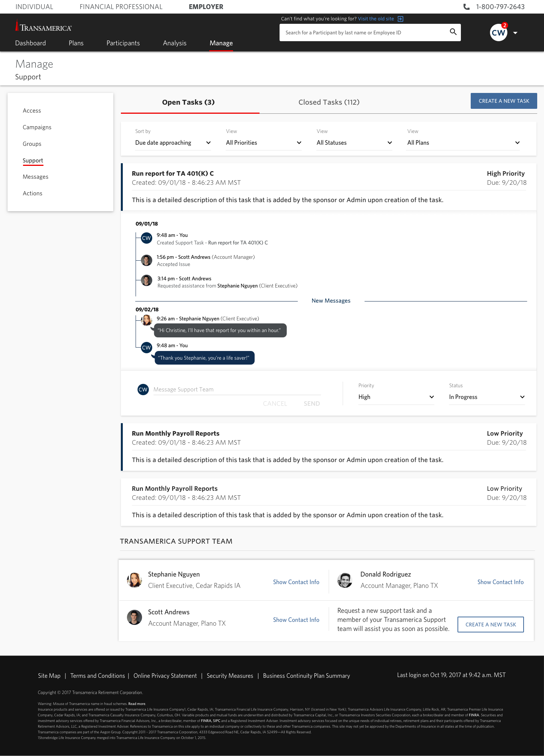Expand the account menu caret beside CW avatar
The width and height of the screenshot is (544, 756).
click(x=515, y=33)
